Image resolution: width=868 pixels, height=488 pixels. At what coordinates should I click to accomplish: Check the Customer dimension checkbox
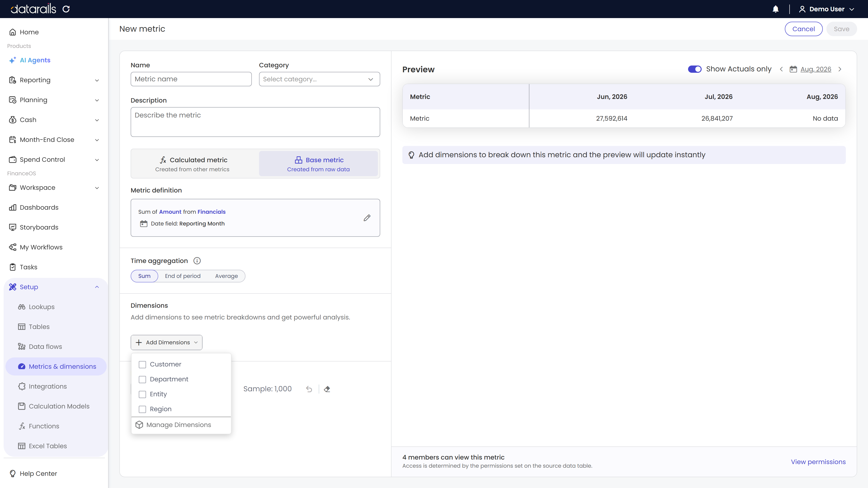[143, 364]
